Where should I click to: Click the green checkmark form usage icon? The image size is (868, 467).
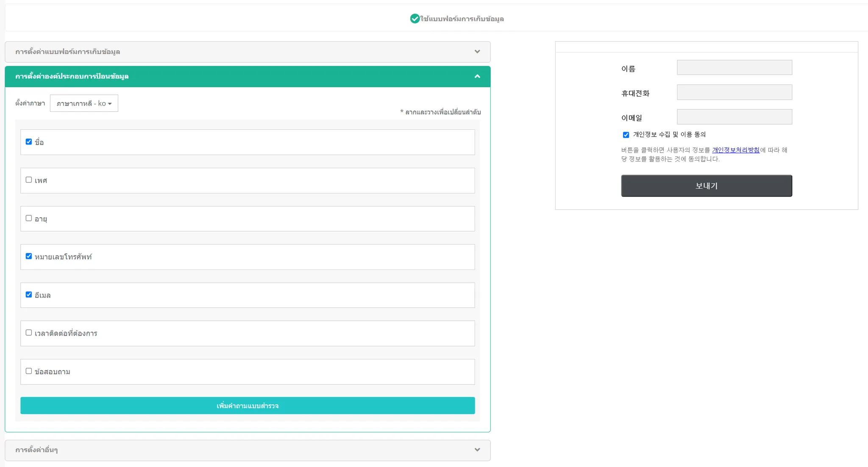(415, 19)
